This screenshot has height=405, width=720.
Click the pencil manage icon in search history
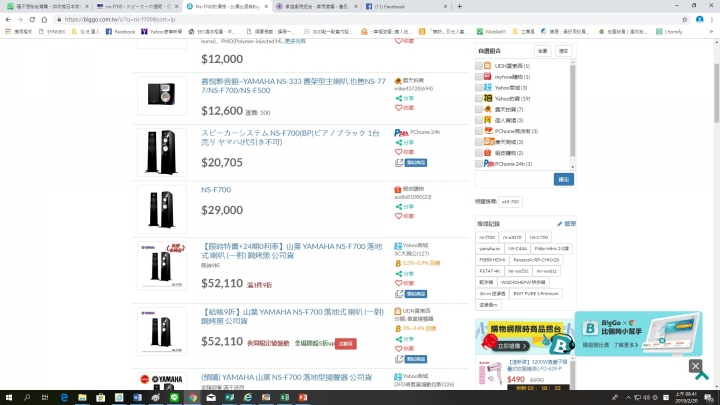[x=559, y=224]
